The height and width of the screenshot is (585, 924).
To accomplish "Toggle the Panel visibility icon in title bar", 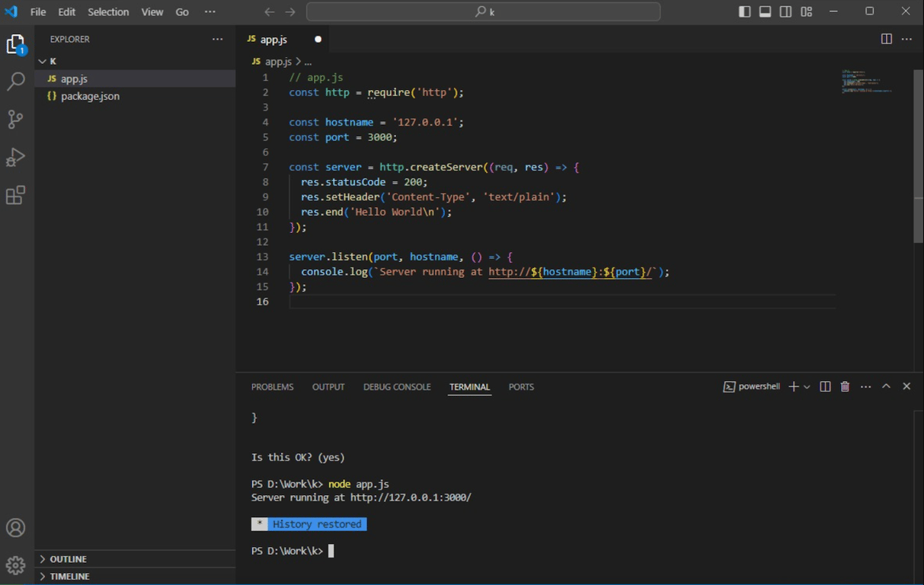I will [x=765, y=11].
